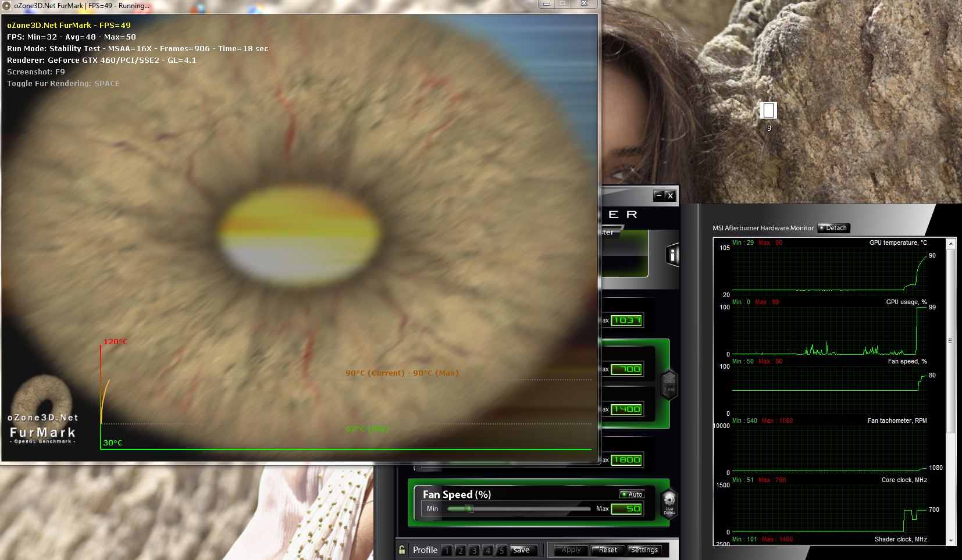The height and width of the screenshot is (560, 962).
Task: Click the hardware monitor scrollbar thumb
Action: pos(951,340)
